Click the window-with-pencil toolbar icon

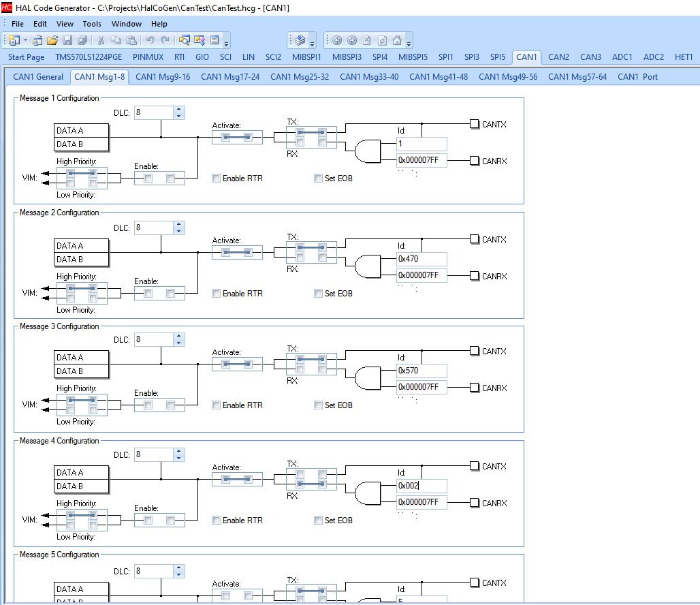pyautogui.click(x=199, y=40)
